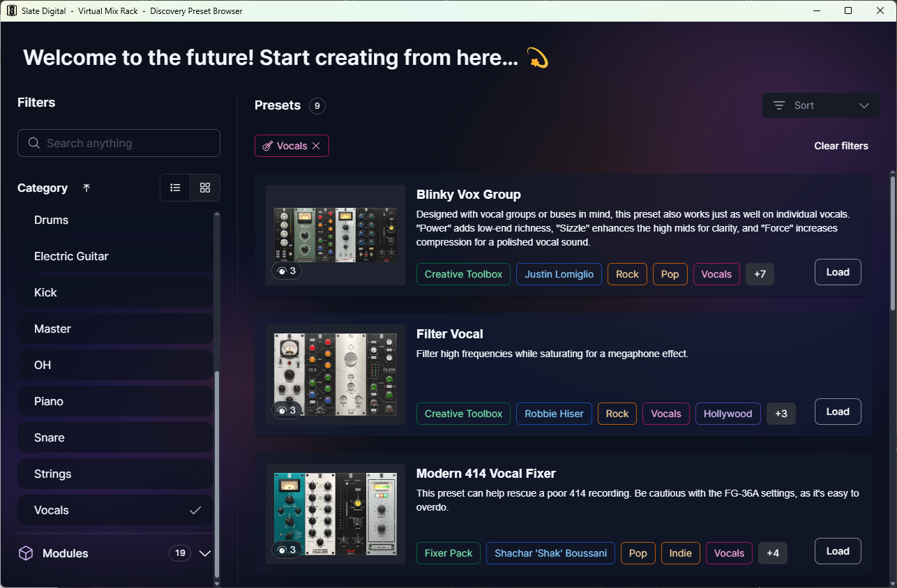Select the Drums category
The height and width of the screenshot is (588, 897).
(115, 220)
